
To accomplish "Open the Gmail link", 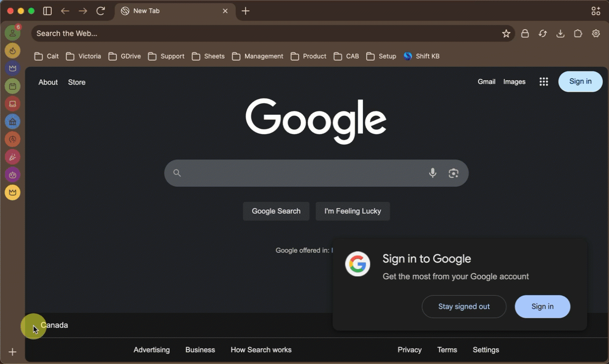I will pyautogui.click(x=486, y=81).
